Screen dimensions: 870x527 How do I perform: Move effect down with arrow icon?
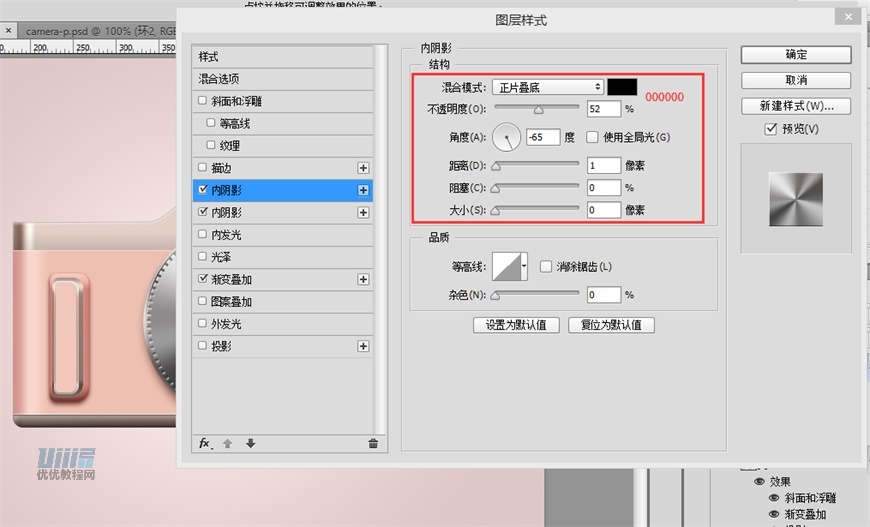click(251, 443)
